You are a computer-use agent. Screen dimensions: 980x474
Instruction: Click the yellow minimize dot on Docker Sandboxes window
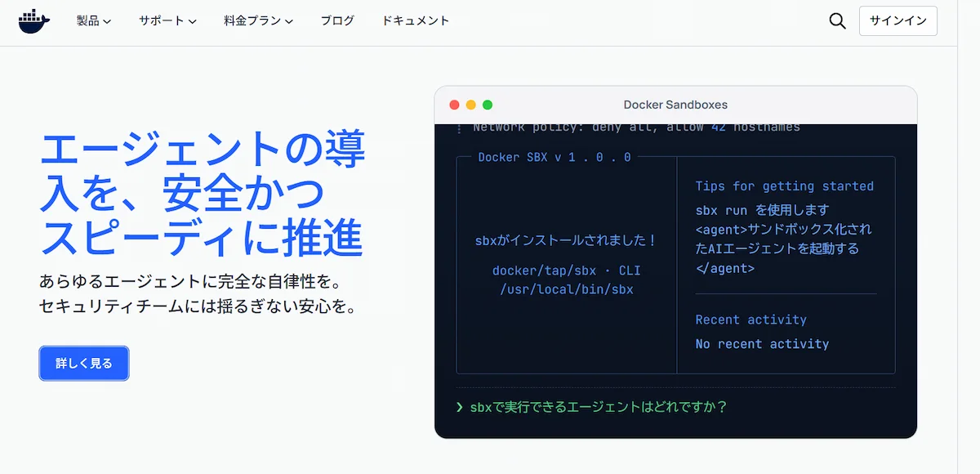pyautogui.click(x=471, y=105)
